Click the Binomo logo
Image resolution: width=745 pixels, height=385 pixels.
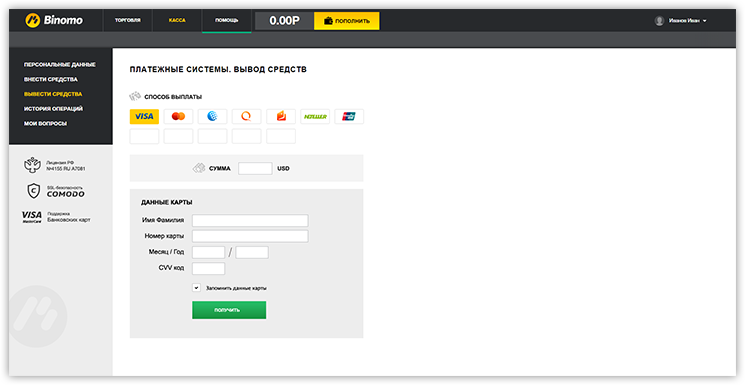54,20
